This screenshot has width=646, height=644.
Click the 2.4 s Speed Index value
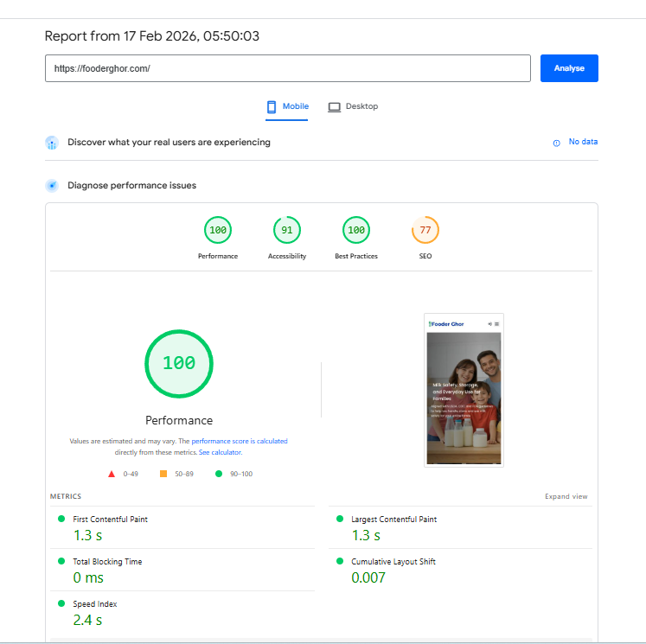pos(87,620)
